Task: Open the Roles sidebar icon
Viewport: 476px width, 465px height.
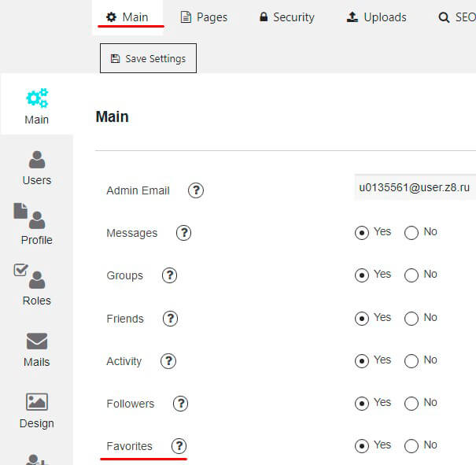Action: [29, 276]
